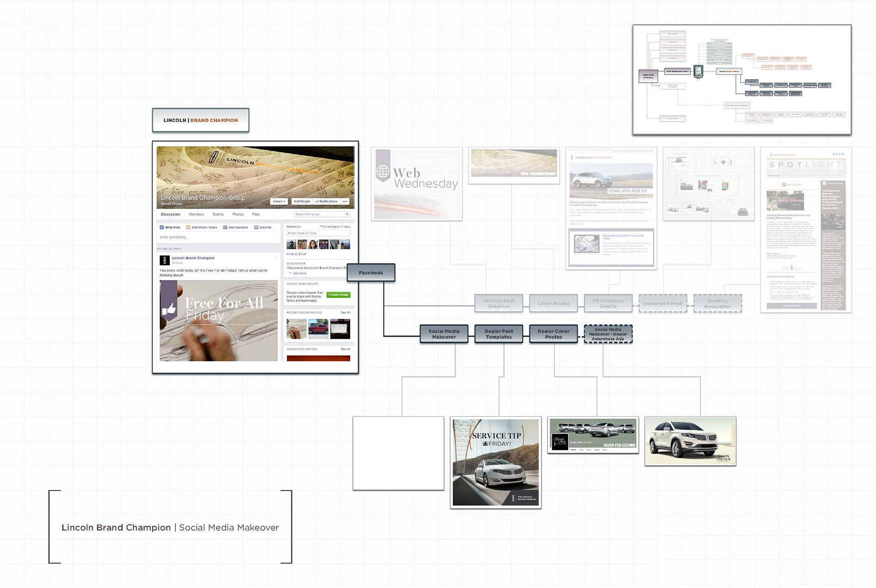876x588 pixels.
Task: Select the Facebook flowchart node
Action: click(x=371, y=272)
